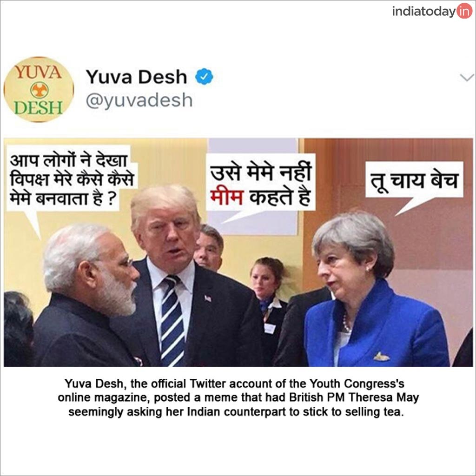Image resolution: width=476 pixels, height=476 pixels.
Task: Select the red word "मीम"
Action: (226, 197)
